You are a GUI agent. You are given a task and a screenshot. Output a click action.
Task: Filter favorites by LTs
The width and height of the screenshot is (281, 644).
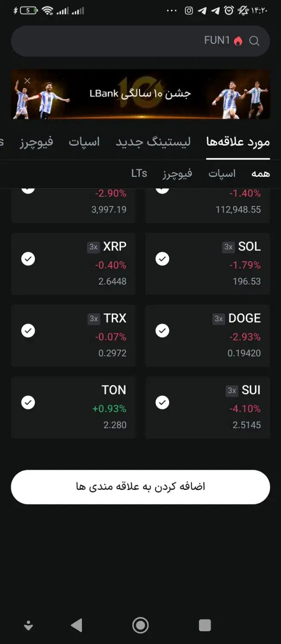click(x=139, y=173)
